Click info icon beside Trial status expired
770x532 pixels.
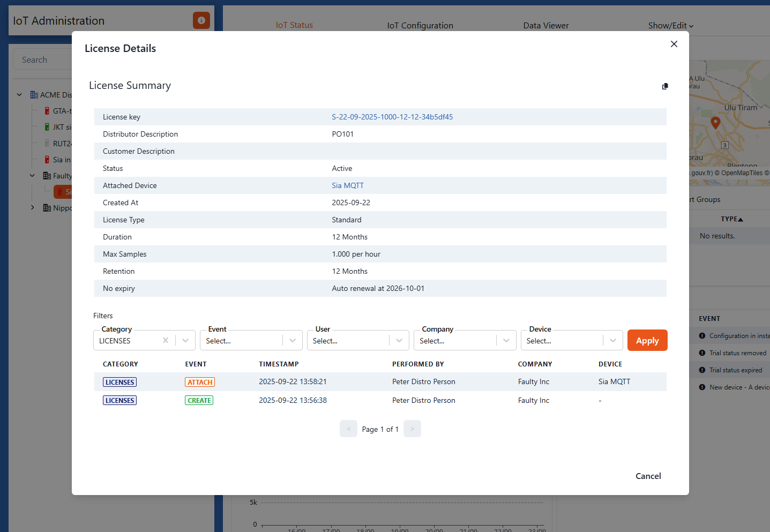point(702,370)
